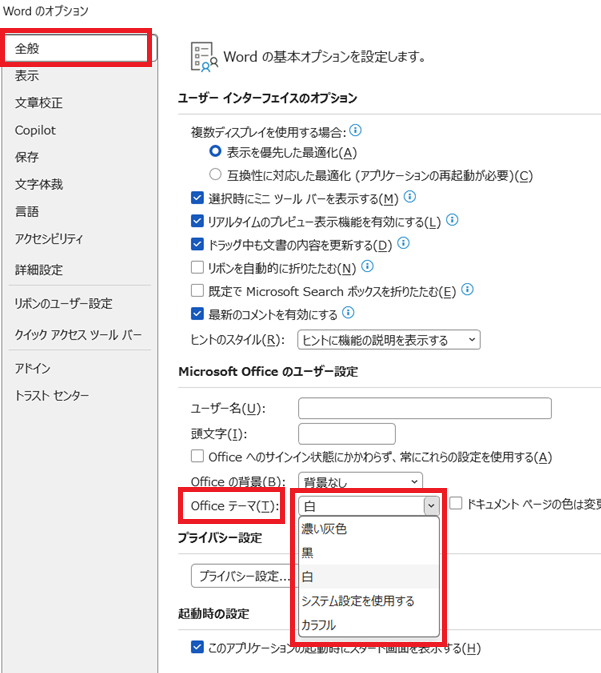Click info icon beside ミニ ツール バー option

(410, 197)
